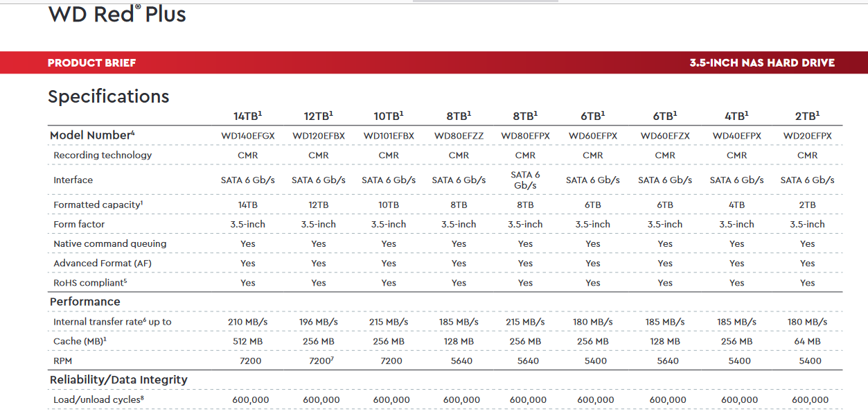This screenshot has height=414, width=868.
Task: Click model number WD60EFZX
Action: point(665,136)
